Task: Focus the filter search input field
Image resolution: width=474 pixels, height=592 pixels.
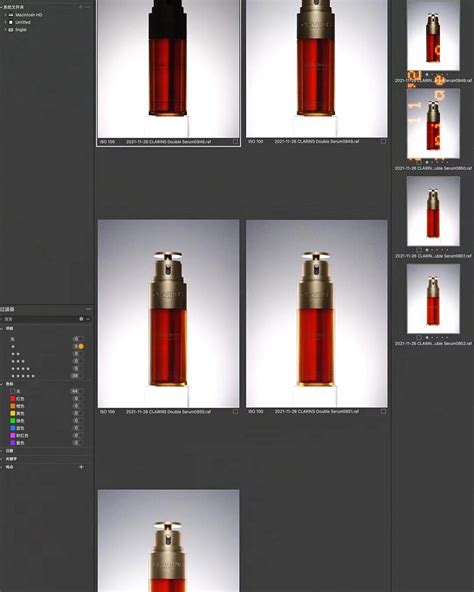Action: tap(42, 319)
